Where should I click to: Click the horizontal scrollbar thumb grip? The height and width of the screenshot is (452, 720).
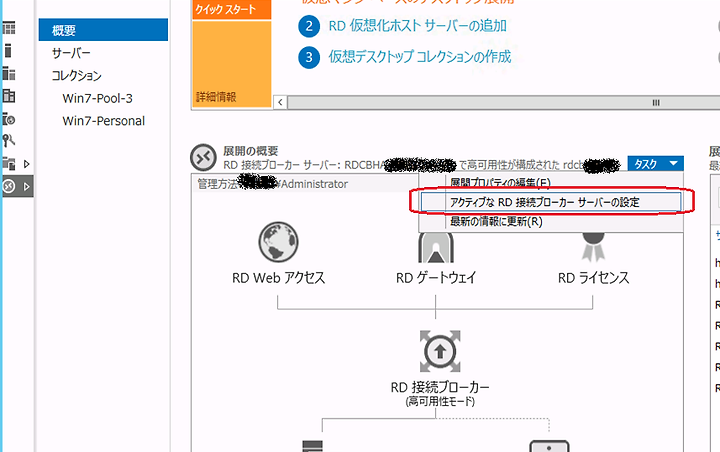click(x=656, y=102)
